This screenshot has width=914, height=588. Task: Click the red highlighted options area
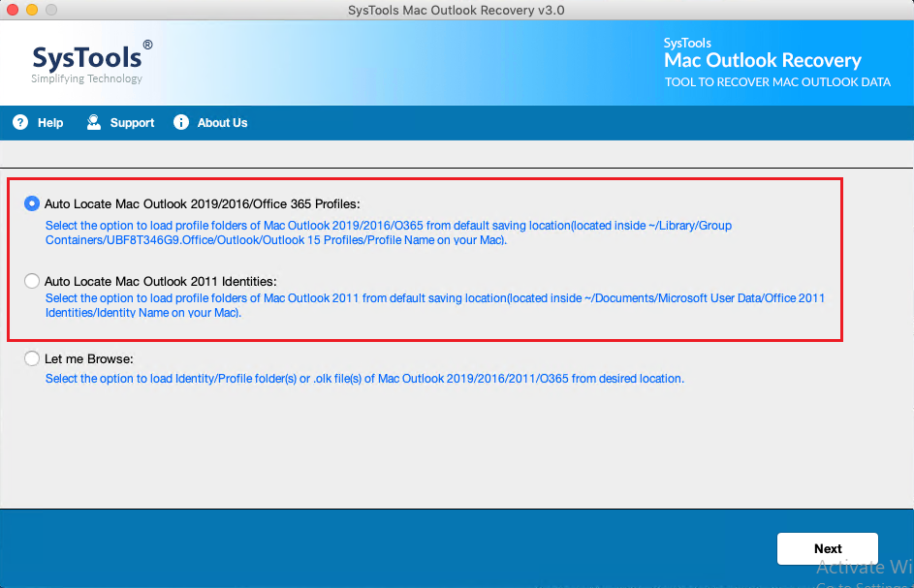pos(425,260)
